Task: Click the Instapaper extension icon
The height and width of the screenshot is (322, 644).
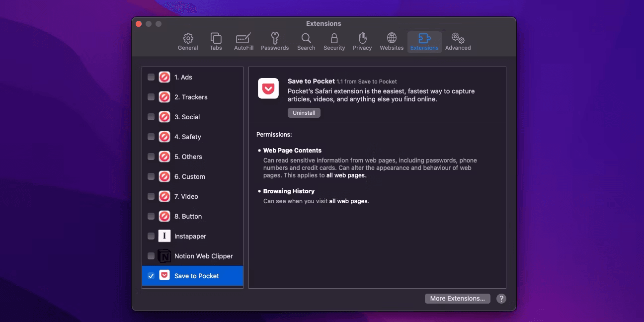Action: tap(164, 236)
